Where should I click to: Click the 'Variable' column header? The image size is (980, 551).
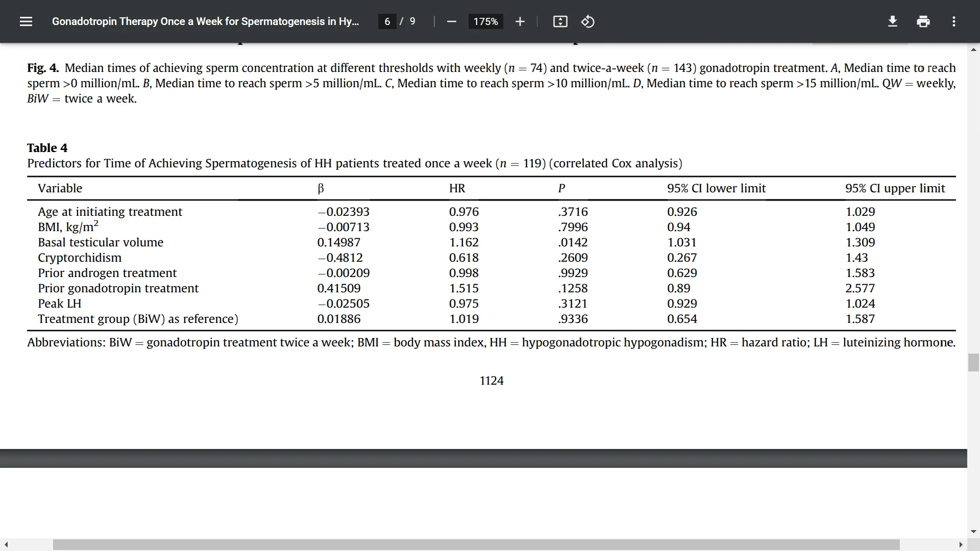click(60, 188)
